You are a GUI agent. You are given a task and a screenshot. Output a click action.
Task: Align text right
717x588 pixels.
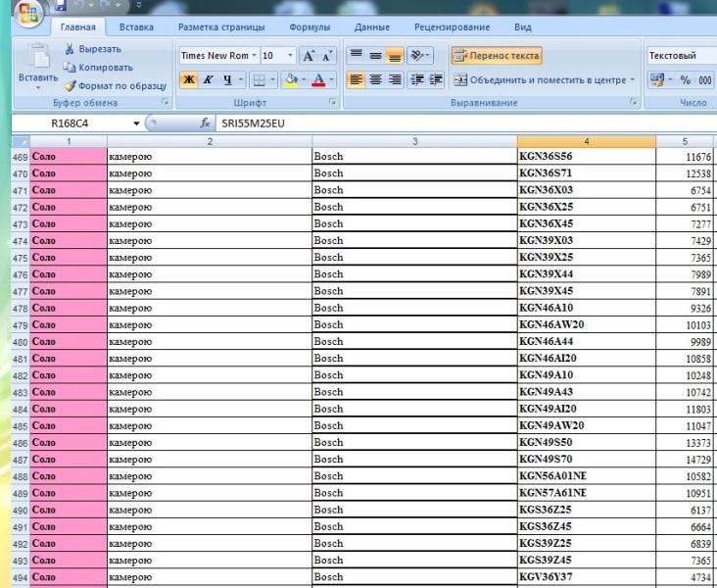point(394,79)
